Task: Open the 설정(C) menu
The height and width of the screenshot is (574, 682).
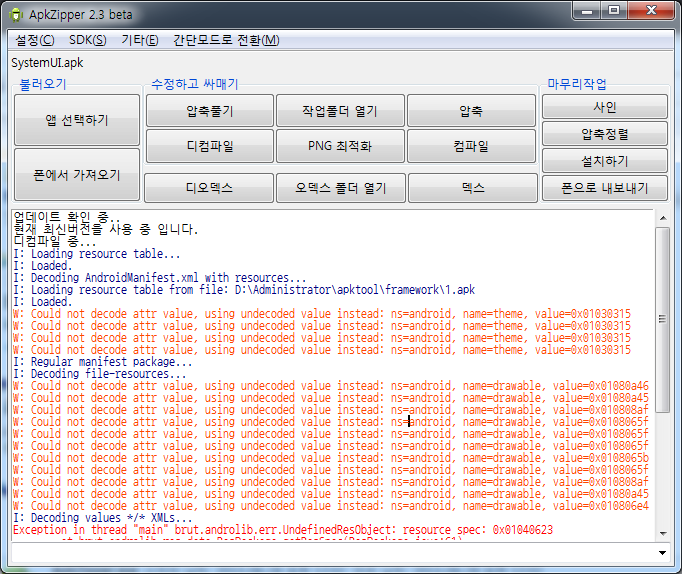Action: tap(35, 40)
